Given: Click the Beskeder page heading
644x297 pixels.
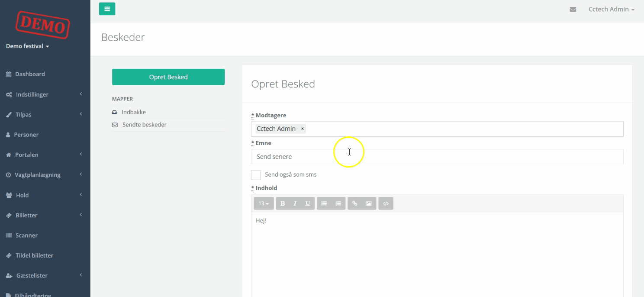Looking at the screenshot, I should 123,37.
